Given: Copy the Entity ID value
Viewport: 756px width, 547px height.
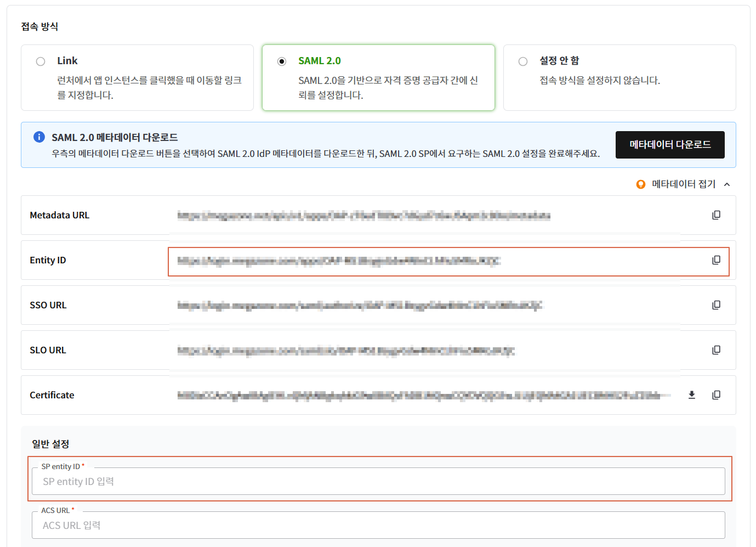Looking at the screenshot, I should click(716, 260).
